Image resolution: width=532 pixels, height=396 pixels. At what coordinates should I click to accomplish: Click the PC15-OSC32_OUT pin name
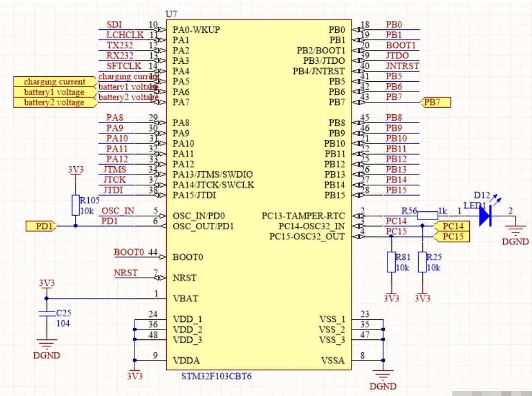click(307, 236)
